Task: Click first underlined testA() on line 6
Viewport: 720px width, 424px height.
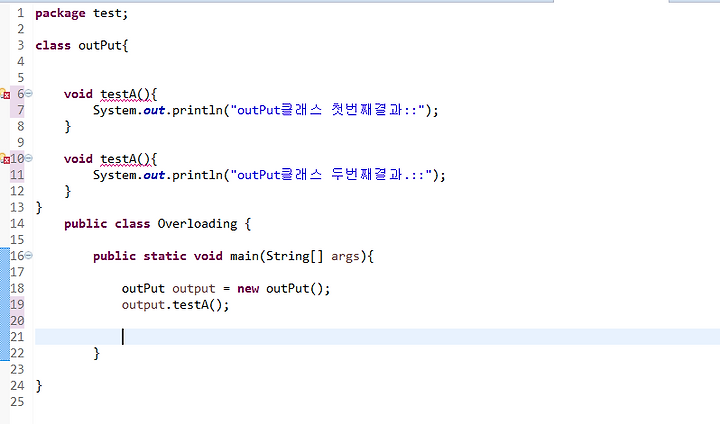Action: (x=125, y=94)
